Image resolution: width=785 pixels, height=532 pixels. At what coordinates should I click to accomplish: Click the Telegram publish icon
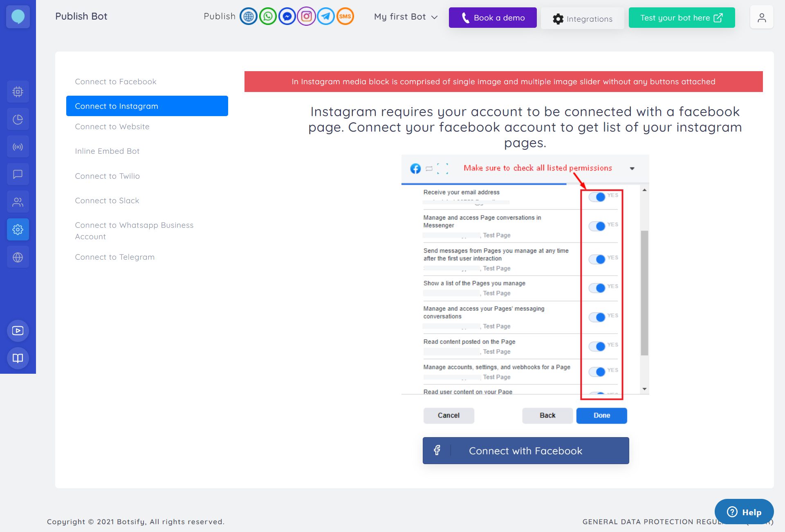point(326,16)
